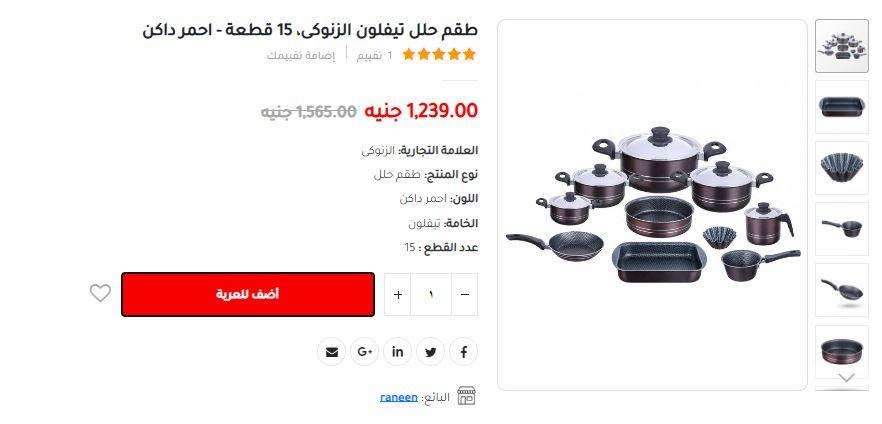
Task: Click the quantity input field
Action: [431, 295]
